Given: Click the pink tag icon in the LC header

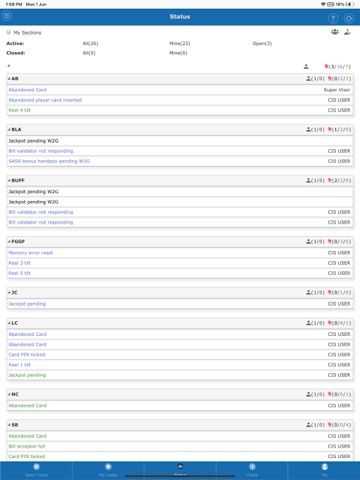Looking at the screenshot, I should pos(330,323).
